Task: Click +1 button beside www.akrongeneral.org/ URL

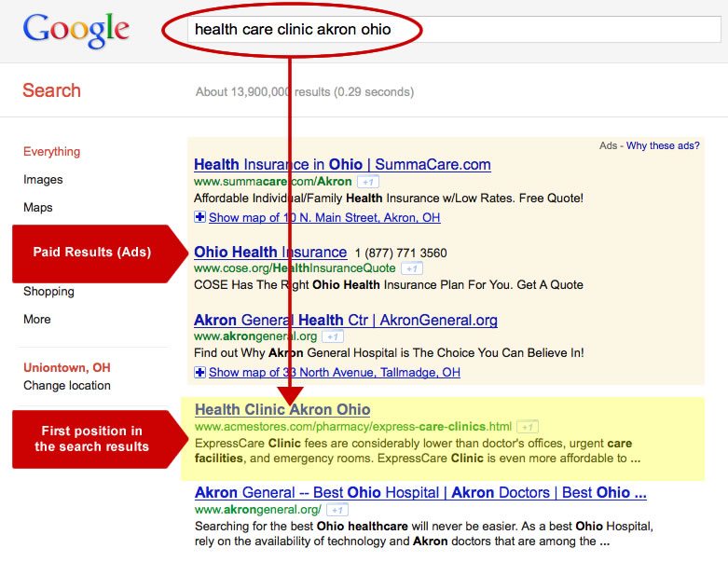Action: pyautogui.click(x=337, y=510)
